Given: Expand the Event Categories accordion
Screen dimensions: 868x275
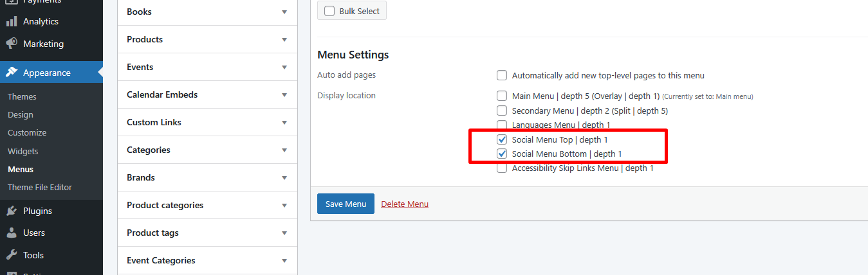Looking at the screenshot, I should pyautogui.click(x=284, y=261).
